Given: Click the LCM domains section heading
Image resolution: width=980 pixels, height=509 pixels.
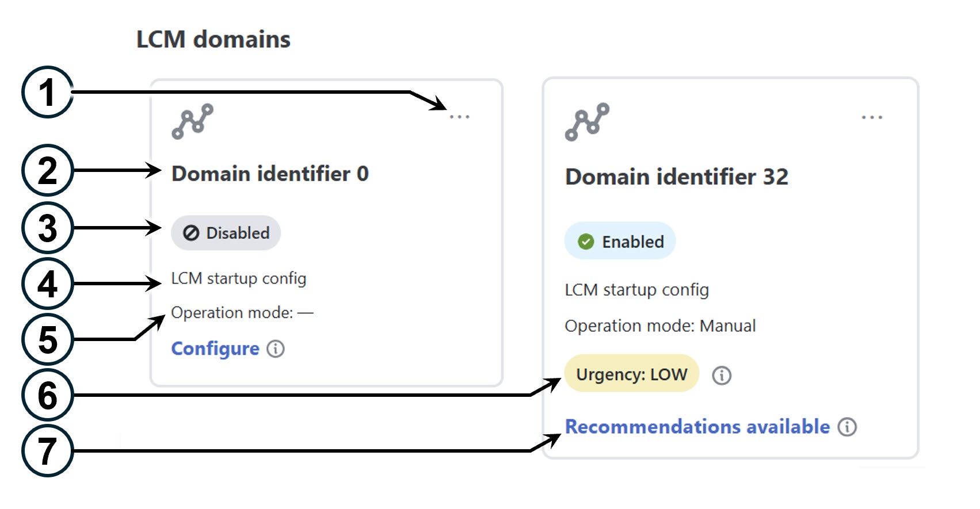Looking at the screenshot, I should point(213,39).
